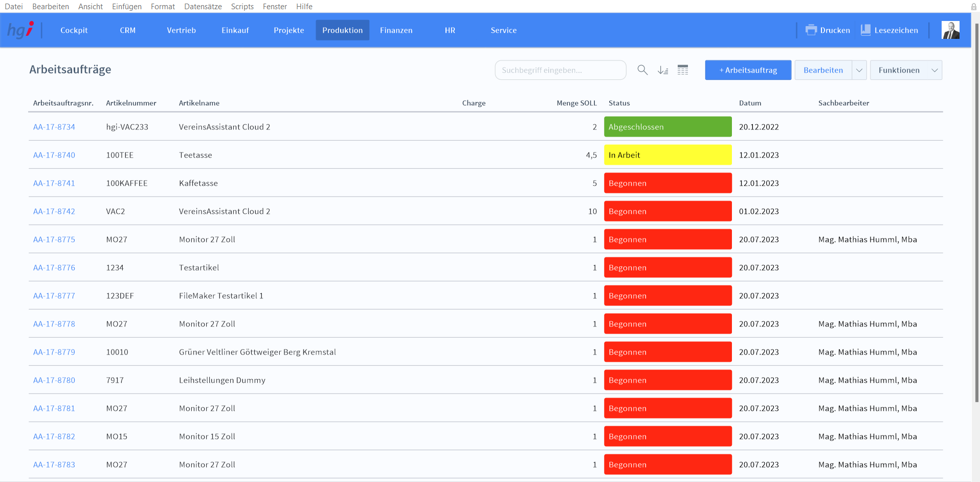Go to the Cockpit tab
980x482 pixels.
coord(74,30)
